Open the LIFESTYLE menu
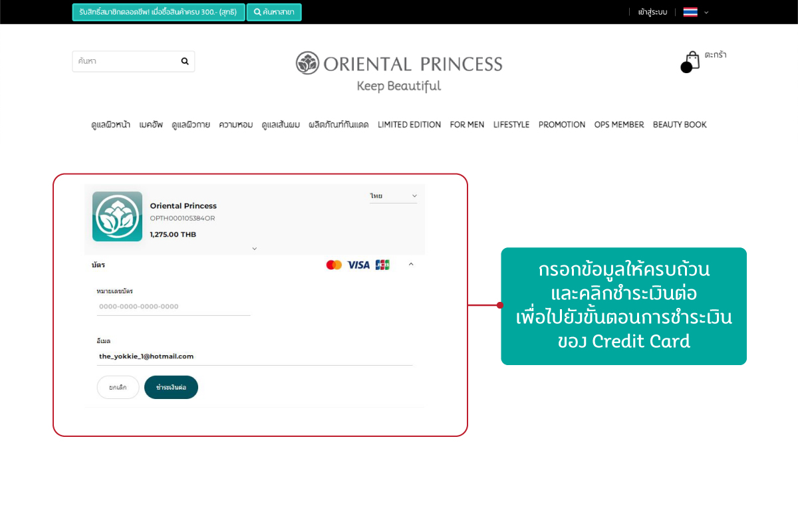Viewport: 798px width, 532px height. [x=511, y=124]
